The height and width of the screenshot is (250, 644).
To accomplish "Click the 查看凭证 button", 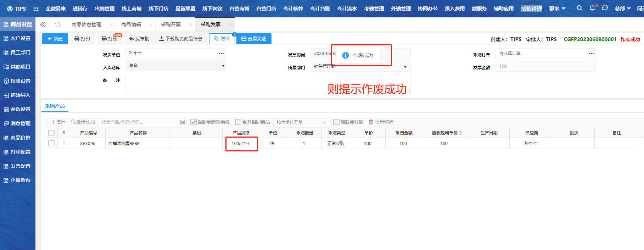I will pyautogui.click(x=254, y=39).
